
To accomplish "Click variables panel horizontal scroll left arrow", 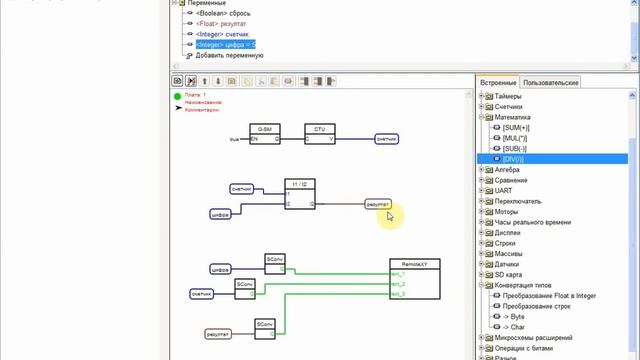I will [176, 66].
